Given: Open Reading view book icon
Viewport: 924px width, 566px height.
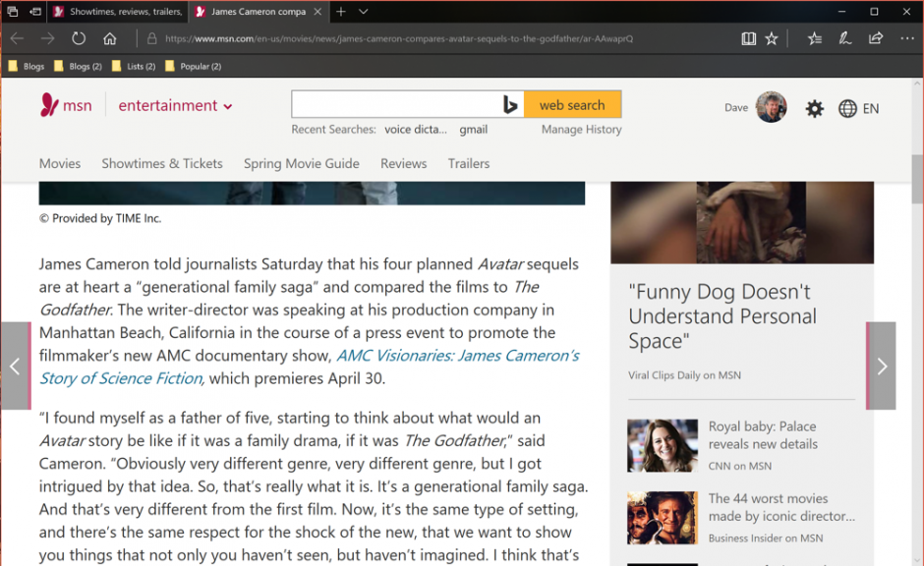Looking at the screenshot, I should 748,38.
